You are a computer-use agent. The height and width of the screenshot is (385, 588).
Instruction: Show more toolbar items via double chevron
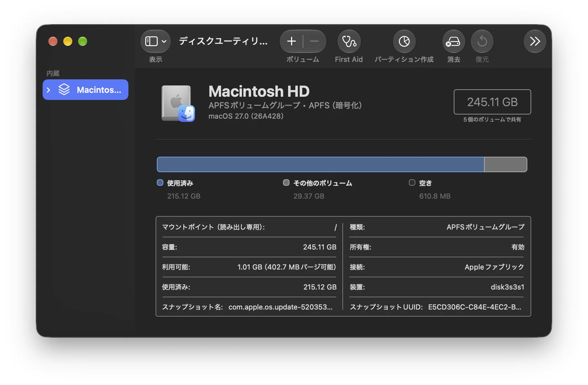click(535, 41)
